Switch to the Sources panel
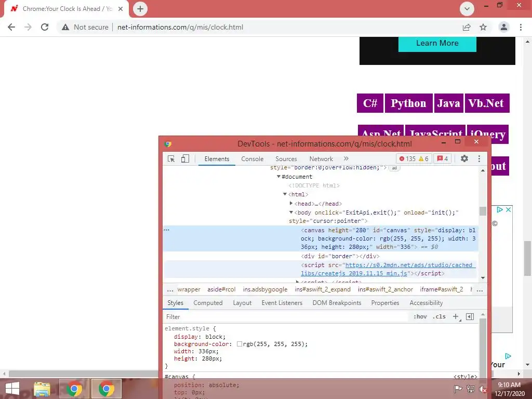This screenshot has height=399, width=532. 286,159
